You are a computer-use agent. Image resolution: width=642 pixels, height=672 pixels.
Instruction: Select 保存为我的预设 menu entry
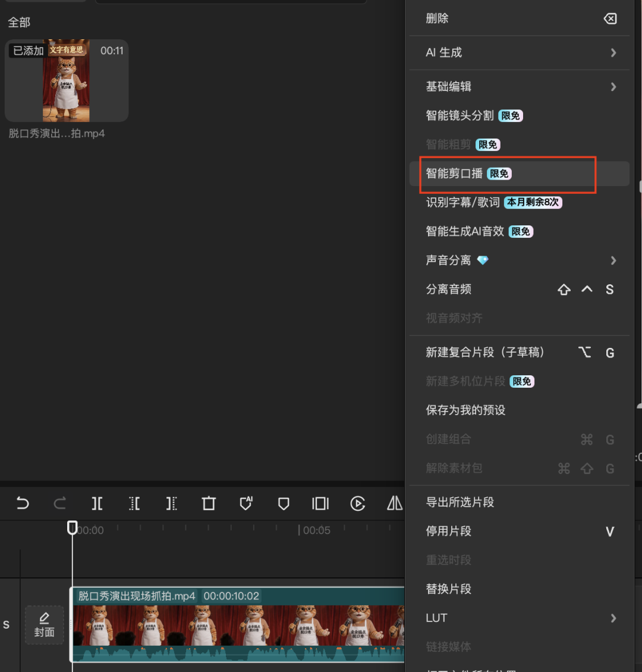(519, 410)
